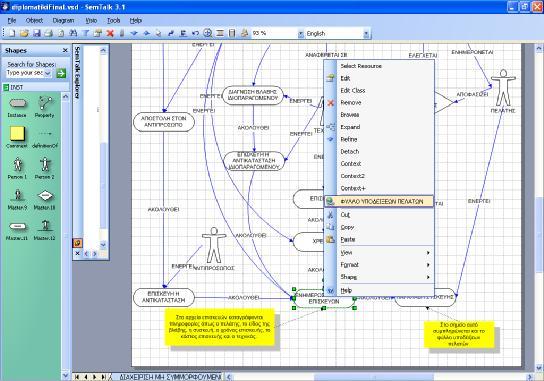Choose Cut in context menu
This screenshot has width=544, height=381.
(x=379, y=215)
